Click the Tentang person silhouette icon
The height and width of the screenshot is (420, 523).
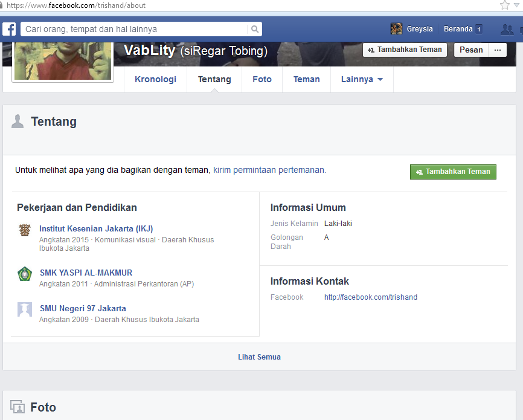(x=18, y=121)
